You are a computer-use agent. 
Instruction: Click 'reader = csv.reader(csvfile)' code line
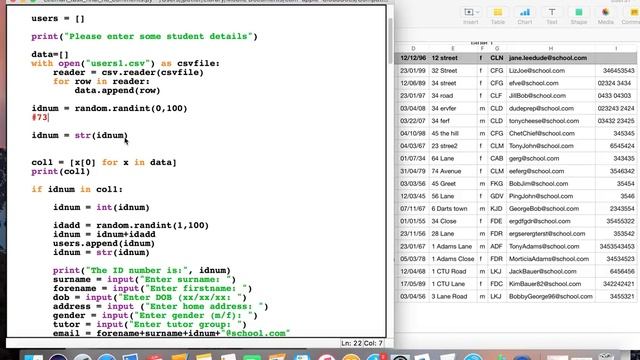(128, 73)
